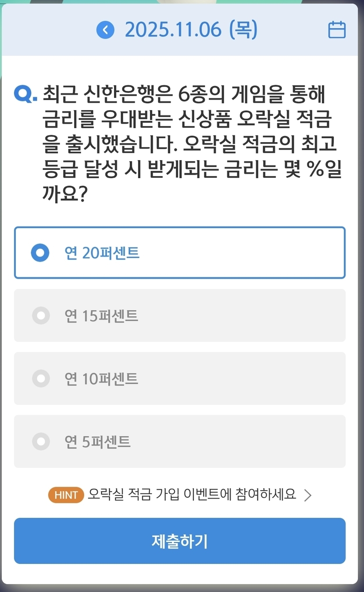Screen dimensions: 364x592
Task: Click the blue Q. question mark icon
Action: (25, 94)
